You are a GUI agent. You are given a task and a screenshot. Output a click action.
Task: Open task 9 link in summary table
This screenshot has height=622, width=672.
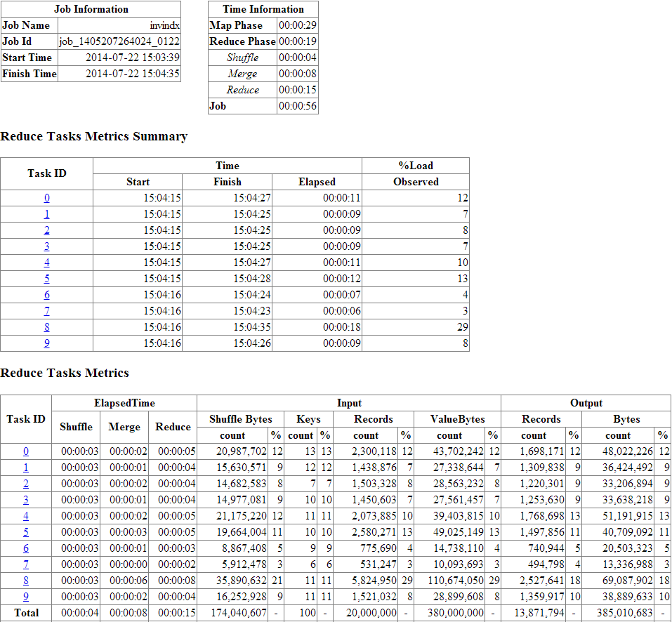[47, 343]
